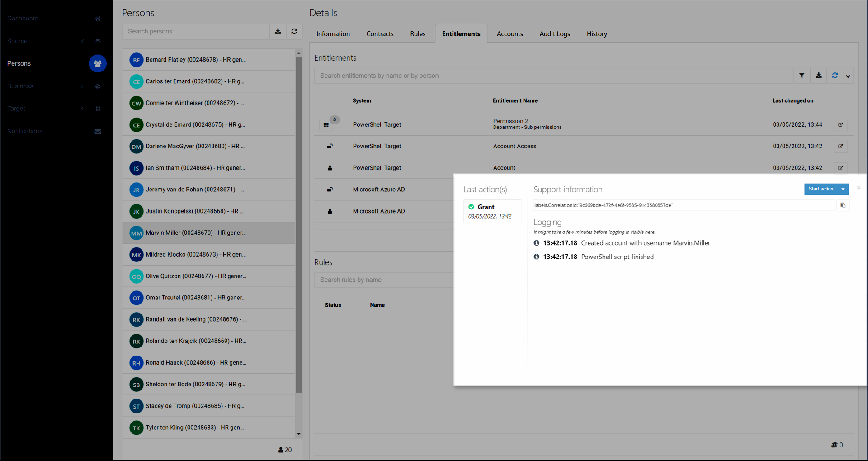Image resolution: width=868 pixels, height=461 pixels.
Task: Click the entitlements filter icon
Action: 802,76
